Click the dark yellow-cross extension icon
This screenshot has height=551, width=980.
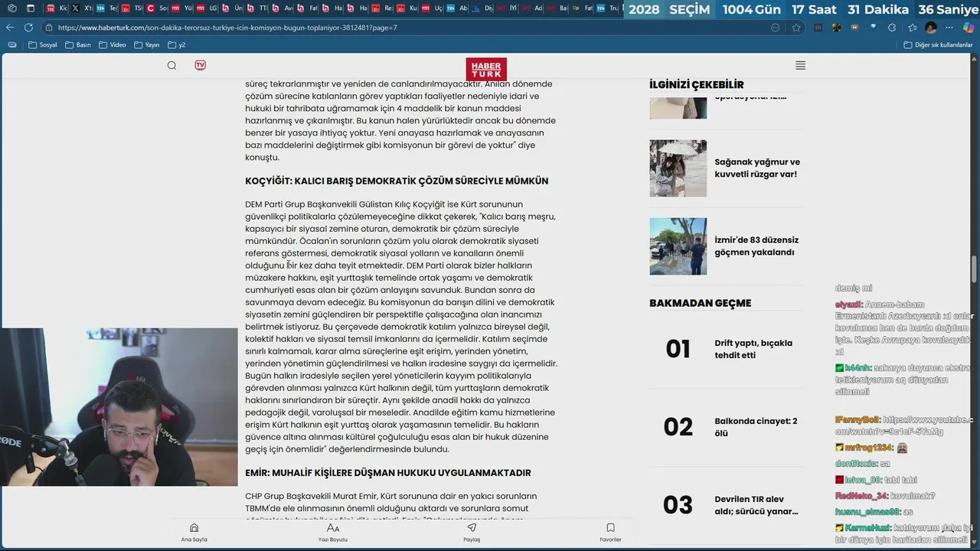(836, 28)
